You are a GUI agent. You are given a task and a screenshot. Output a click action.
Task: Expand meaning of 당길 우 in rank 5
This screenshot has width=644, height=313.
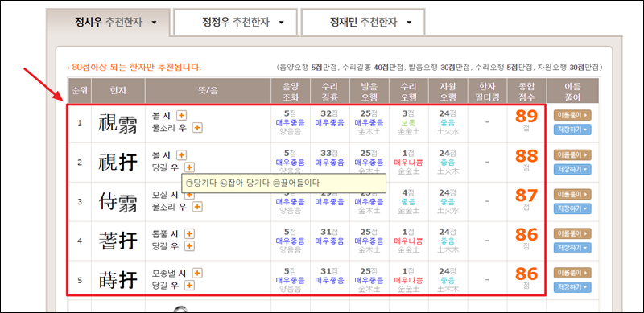(x=189, y=285)
